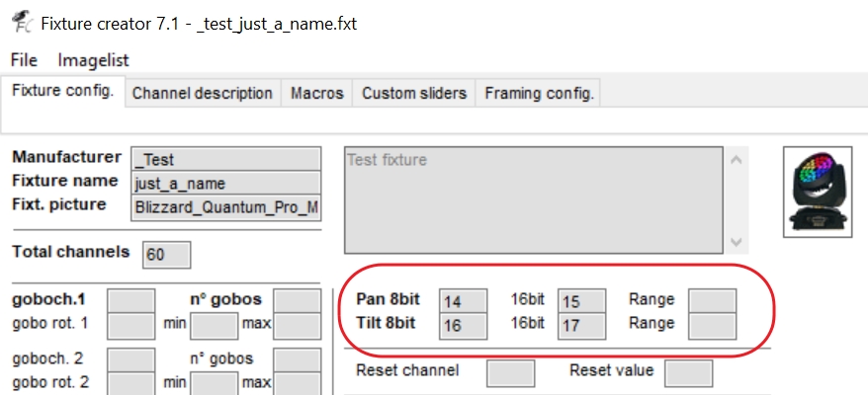
Task: Open the Imagelist menu
Action: point(93,60)
